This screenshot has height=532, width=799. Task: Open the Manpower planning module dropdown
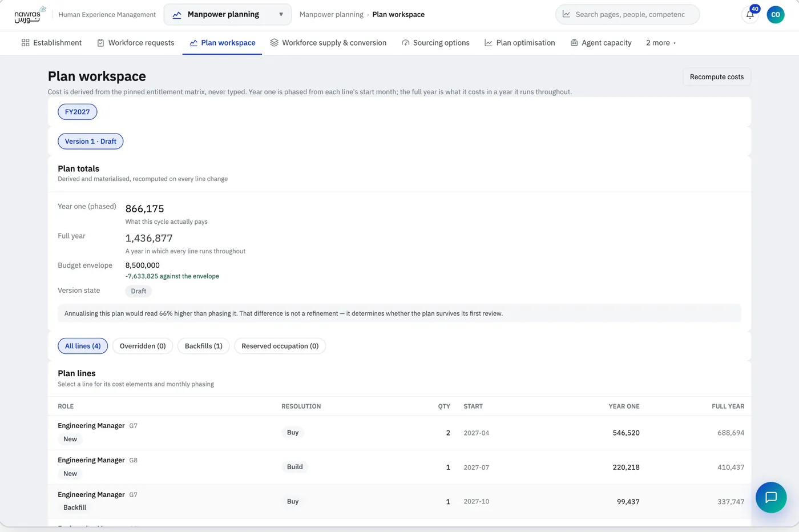point(227,15)
